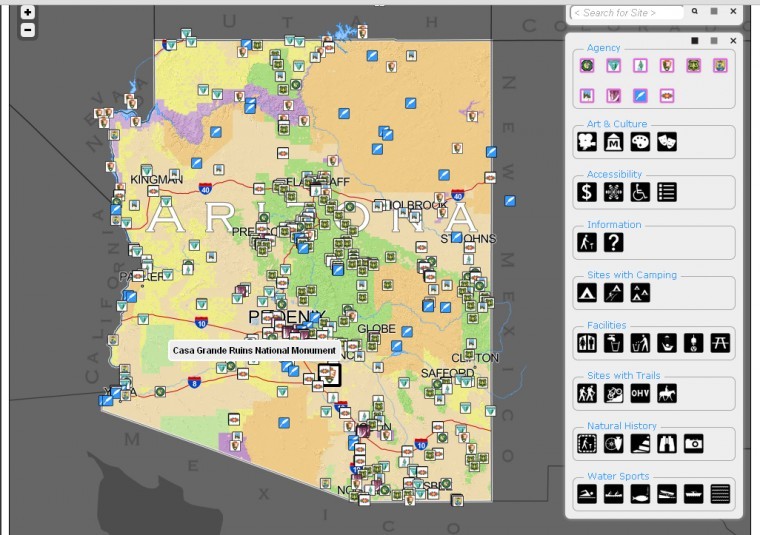Filter by swimming icon
The image size is (760, 535).
[x=587, y=494]
